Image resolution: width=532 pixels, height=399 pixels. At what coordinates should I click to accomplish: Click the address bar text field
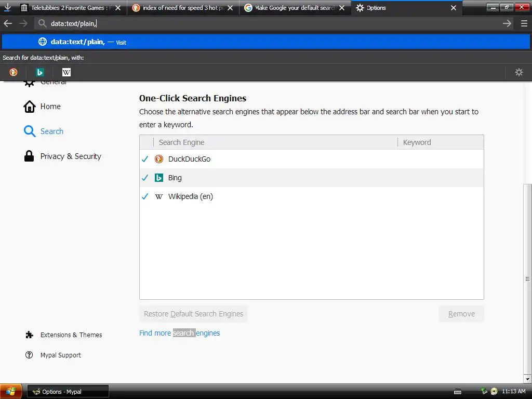[x=273, y=23]
